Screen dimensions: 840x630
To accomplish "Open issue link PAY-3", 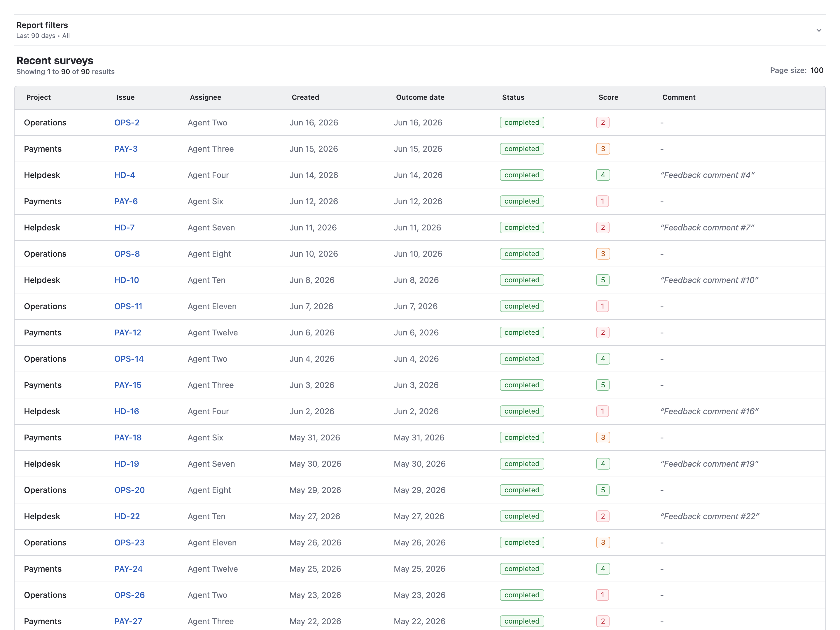I will pos(126,149).
